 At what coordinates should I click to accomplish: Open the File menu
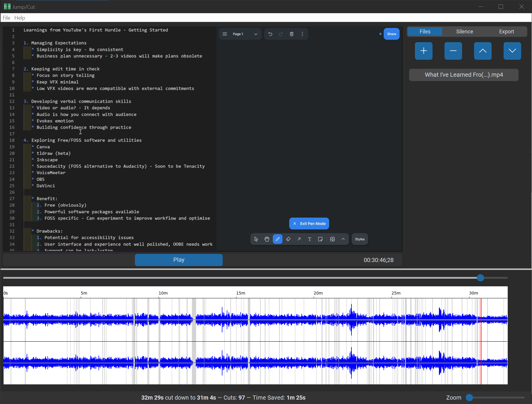pyautogui.click(x=6, y=18)
